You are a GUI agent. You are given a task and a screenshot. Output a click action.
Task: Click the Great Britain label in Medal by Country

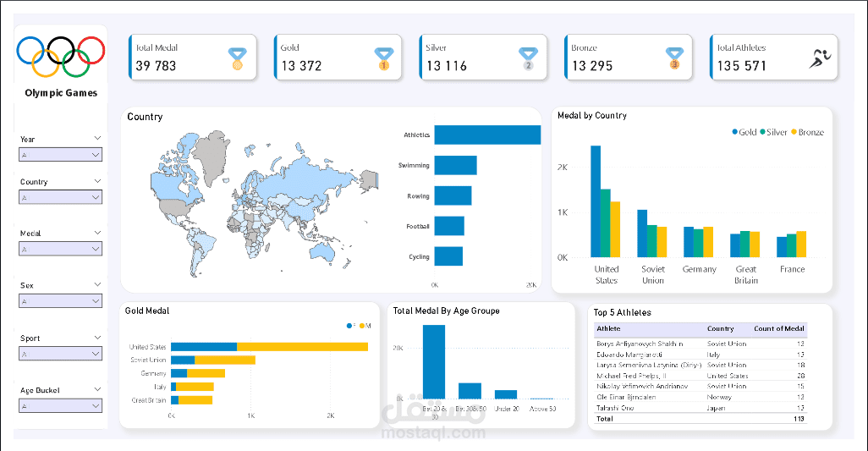coord(745,274)
